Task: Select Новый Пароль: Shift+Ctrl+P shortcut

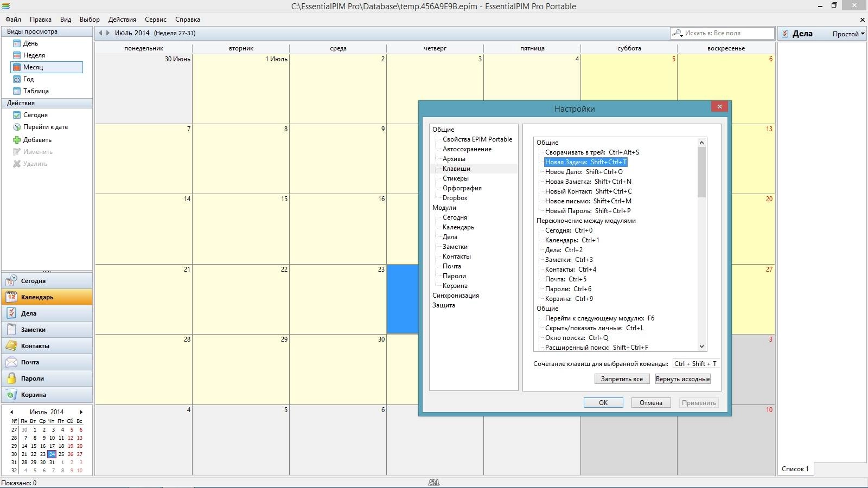Action: (588, 211)
